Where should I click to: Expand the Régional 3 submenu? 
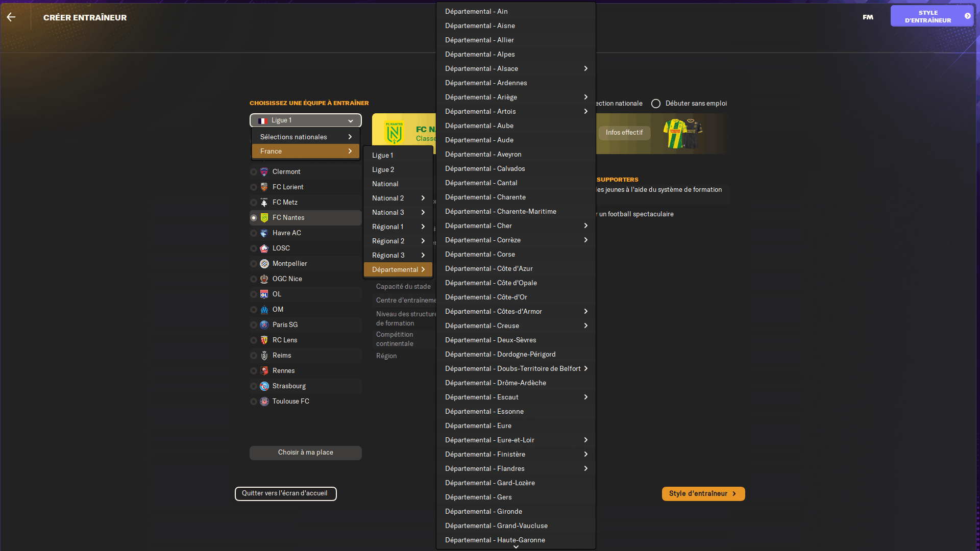398,255
